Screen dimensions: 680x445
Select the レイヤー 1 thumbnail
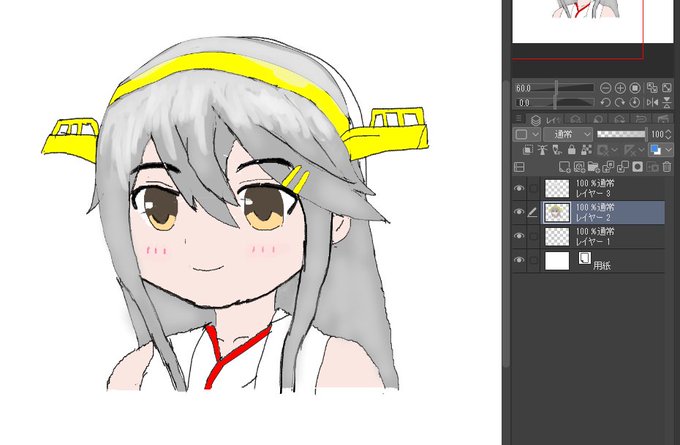(x=557, y=236)
